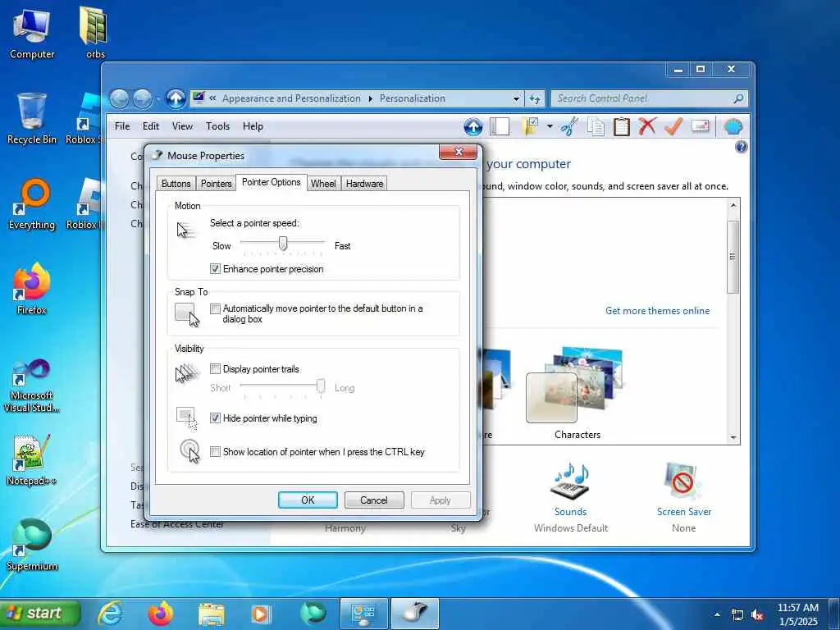The height and width of the screenshot is (630, 840).
Task: Show hidden tray icons arrow
Action: 717,614
